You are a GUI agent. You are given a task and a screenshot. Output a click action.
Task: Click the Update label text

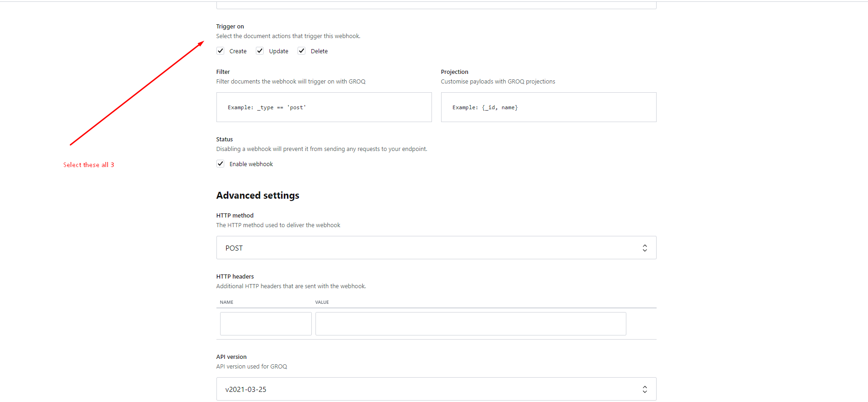(279, 51)
